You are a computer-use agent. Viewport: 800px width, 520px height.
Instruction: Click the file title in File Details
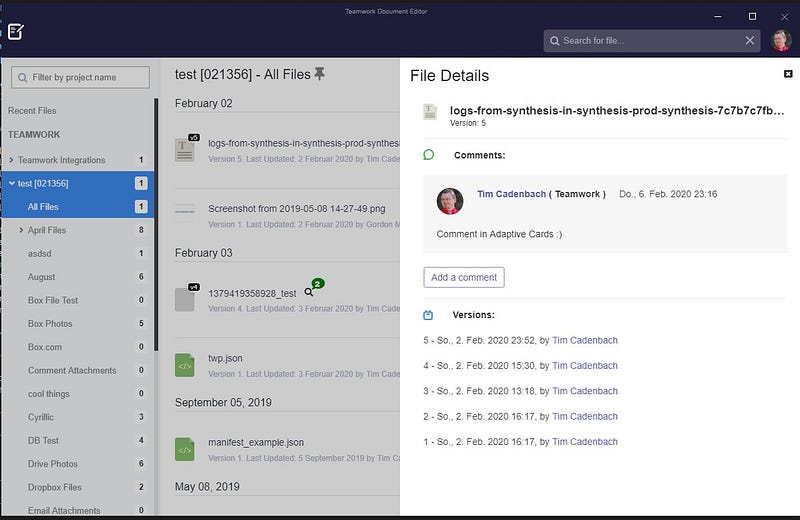[617, 111]
